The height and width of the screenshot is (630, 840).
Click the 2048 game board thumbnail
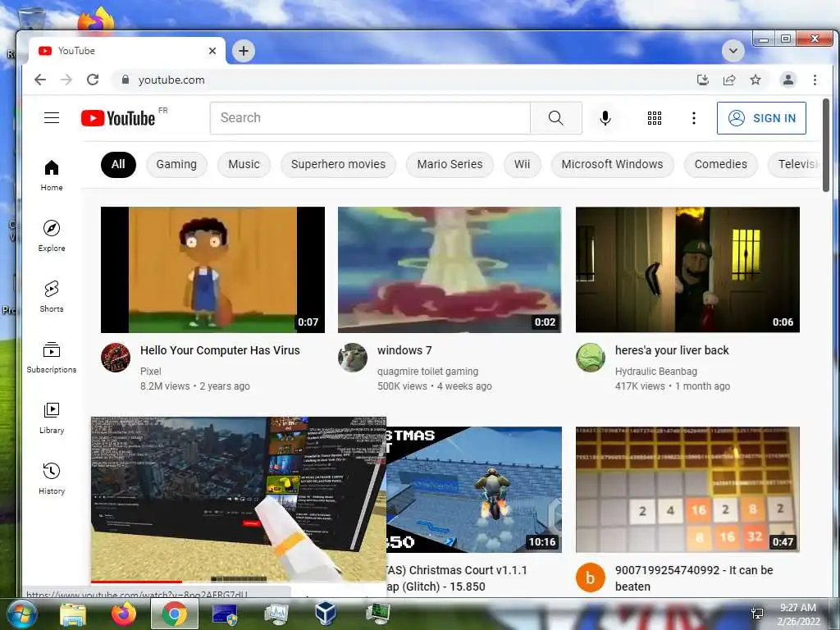pyautogui.click(x=687, y=489)
